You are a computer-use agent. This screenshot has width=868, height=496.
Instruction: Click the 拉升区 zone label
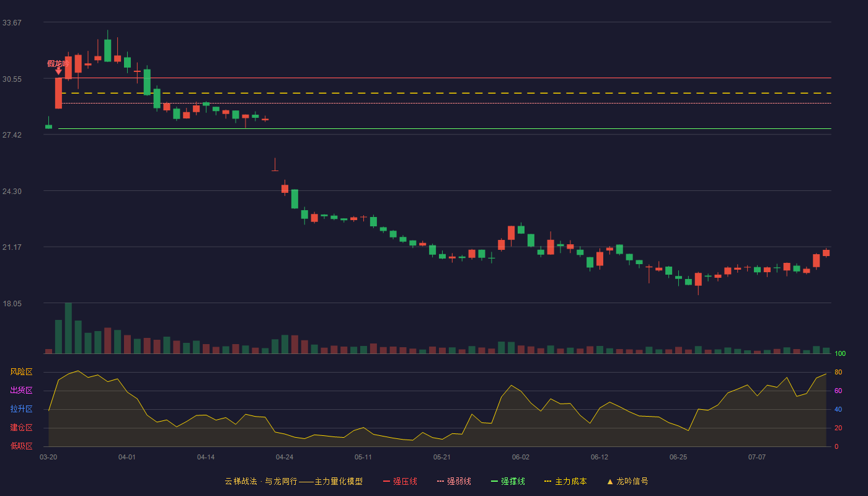click(21, 409)
